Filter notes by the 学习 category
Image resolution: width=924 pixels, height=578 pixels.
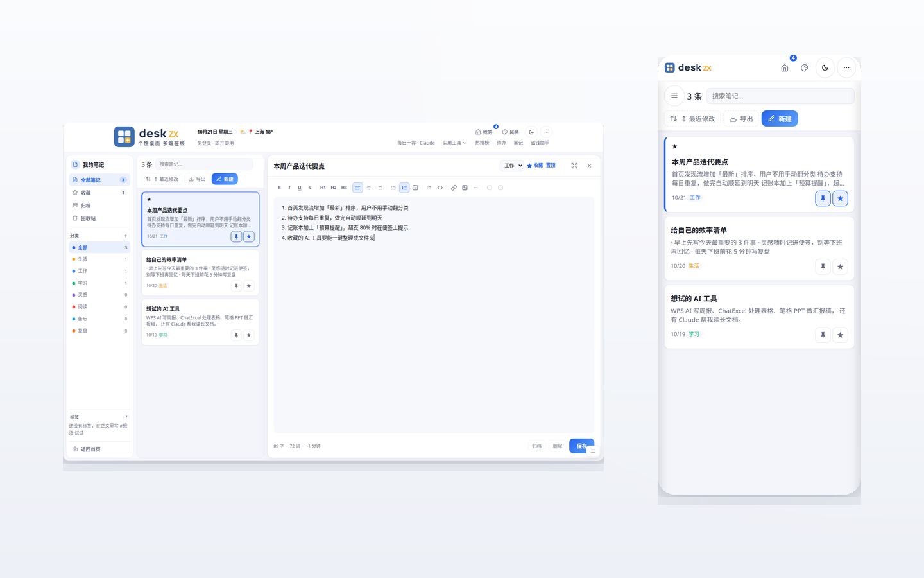99,283
